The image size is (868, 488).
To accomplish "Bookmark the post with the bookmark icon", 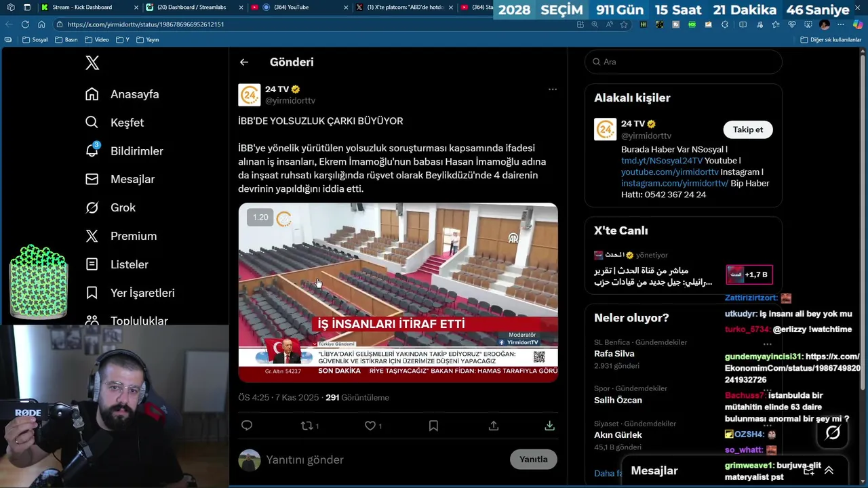I will 433,426.
